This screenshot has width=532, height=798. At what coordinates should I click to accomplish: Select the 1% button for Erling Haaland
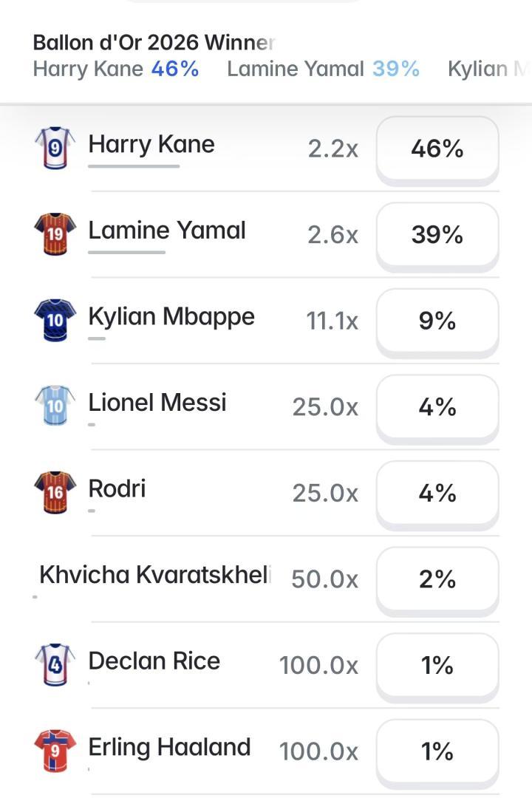(x=437, y=751)
